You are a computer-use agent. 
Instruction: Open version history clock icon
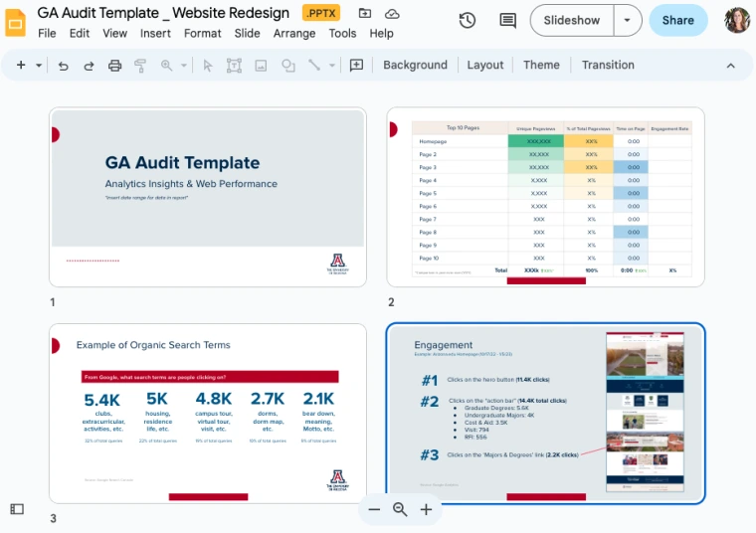click(468, 20)
